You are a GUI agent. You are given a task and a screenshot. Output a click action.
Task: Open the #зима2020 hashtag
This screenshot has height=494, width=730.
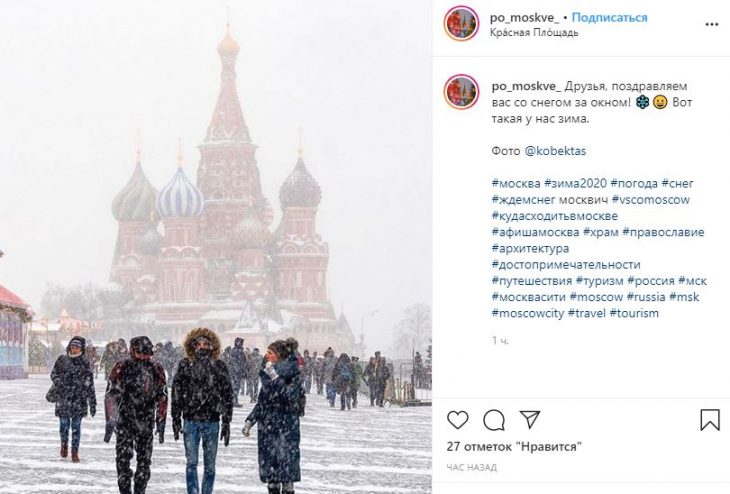(x=575, y=183)
